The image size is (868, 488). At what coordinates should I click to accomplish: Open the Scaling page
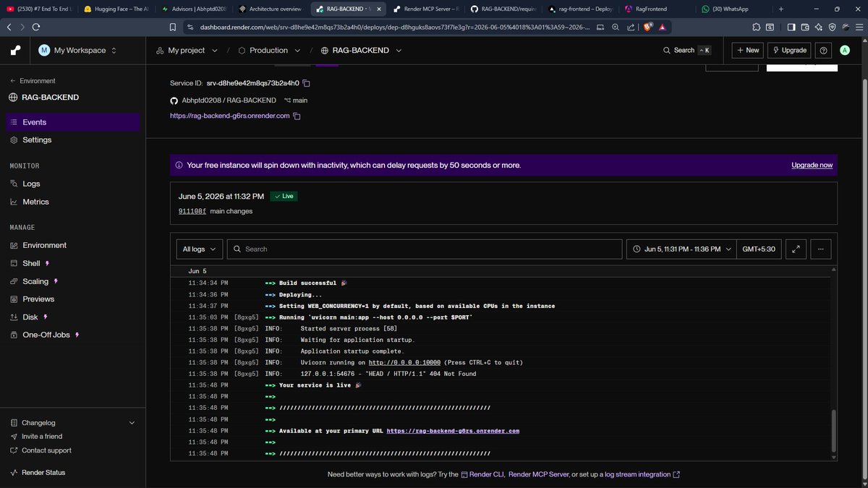click(35, 281)
